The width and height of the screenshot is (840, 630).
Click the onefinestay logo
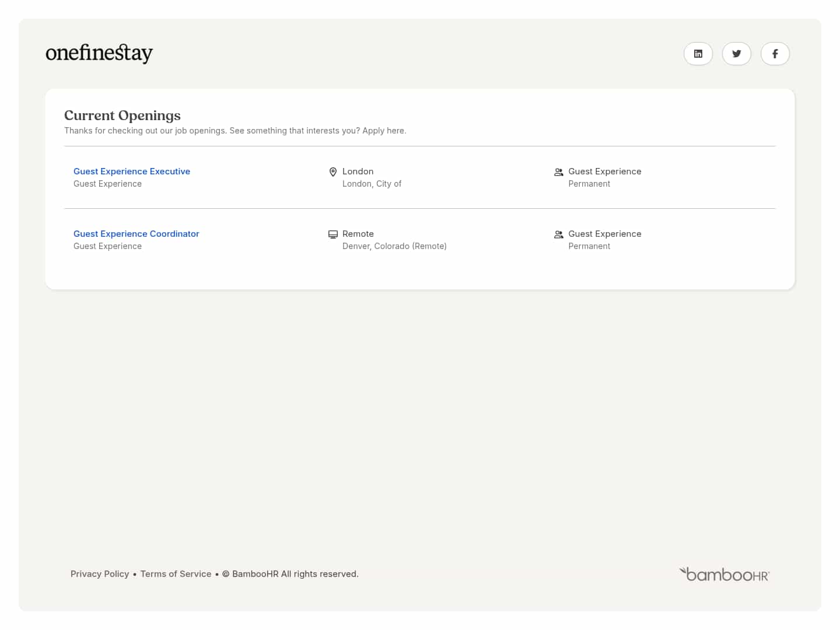pos(99,53)
